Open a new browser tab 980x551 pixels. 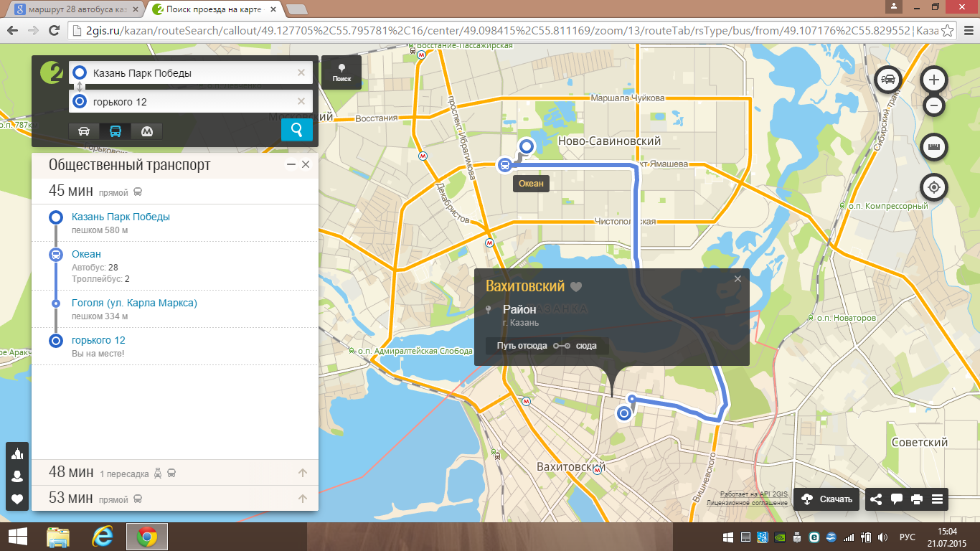pos(297,9)
